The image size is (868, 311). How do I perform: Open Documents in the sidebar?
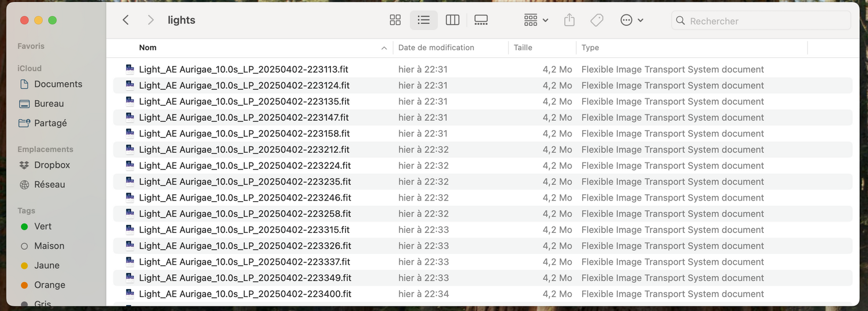tap(58, 84)
